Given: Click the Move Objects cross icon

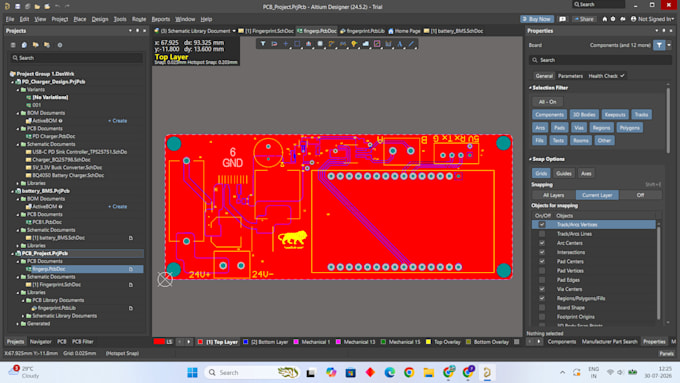Looking at the screenshot, I should [x=286, y=43].
